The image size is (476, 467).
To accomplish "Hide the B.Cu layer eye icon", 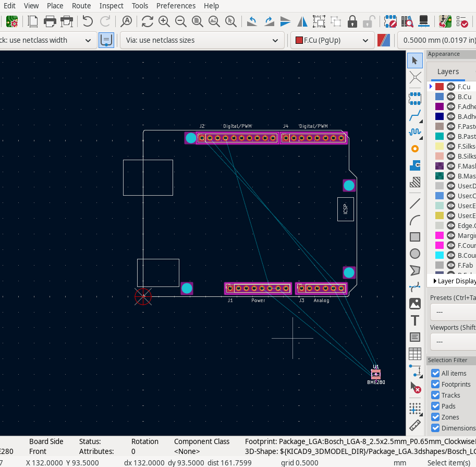I will point(451,97).
